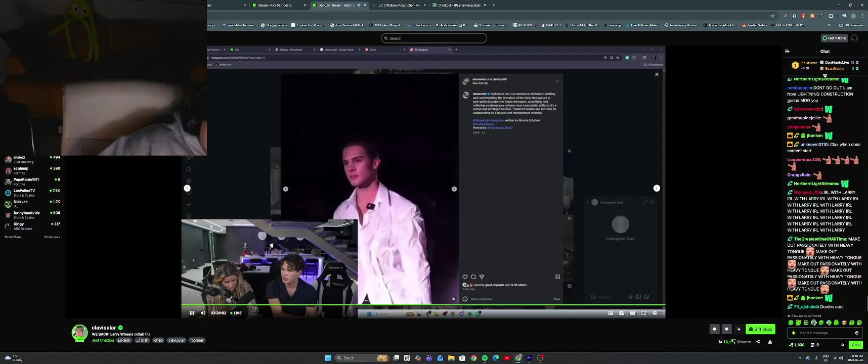This screenshot has width=868, height=364.
Task: Expand the gift leaderboard down arrow
Action: [825, 75]
